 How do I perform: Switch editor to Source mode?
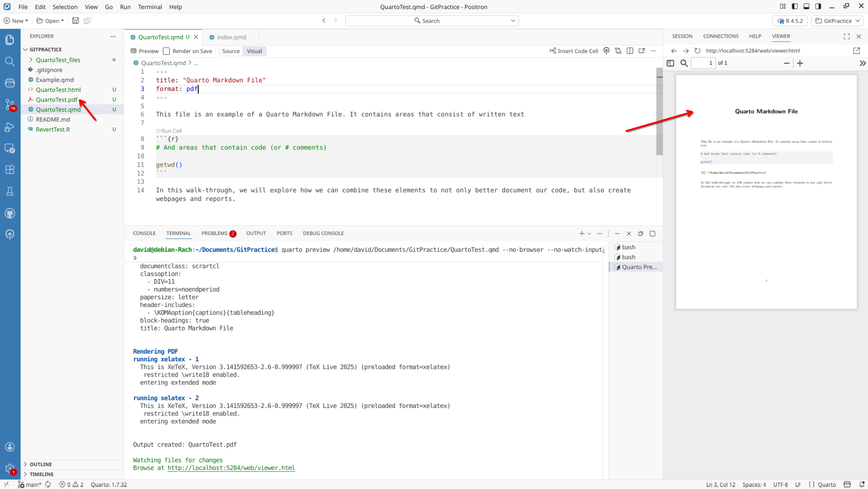click(x=231, y=51)
